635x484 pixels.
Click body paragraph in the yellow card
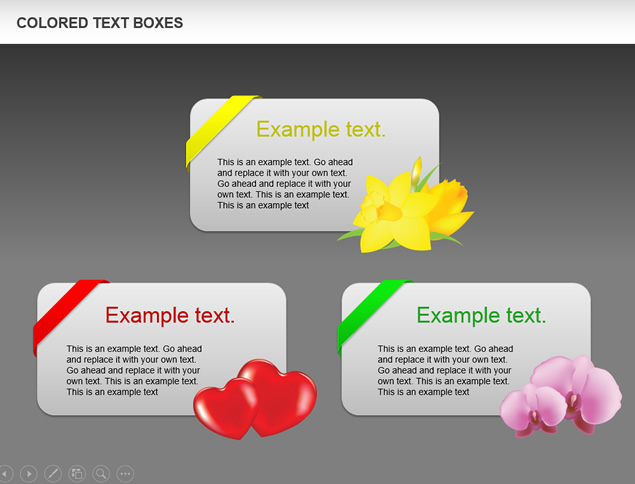pyautogui.click(x=285, y=183)
